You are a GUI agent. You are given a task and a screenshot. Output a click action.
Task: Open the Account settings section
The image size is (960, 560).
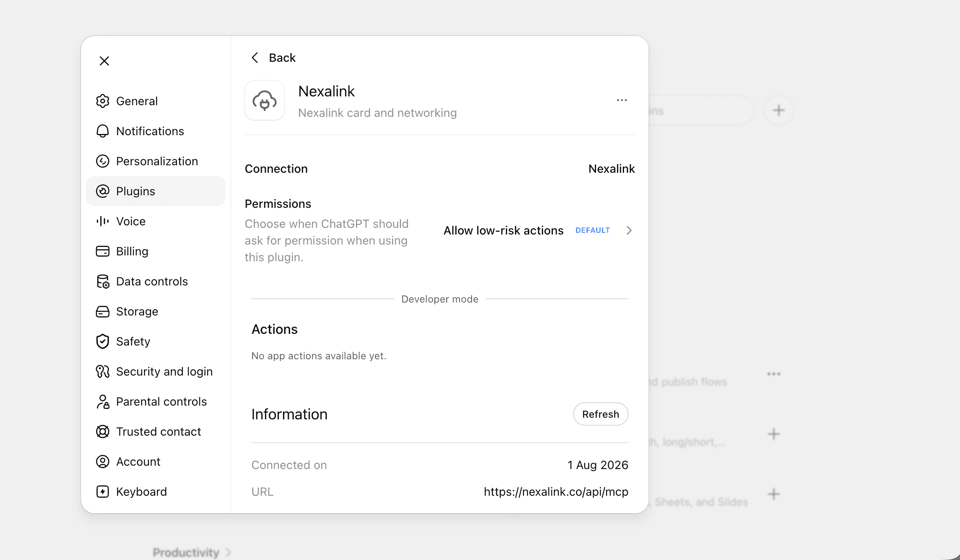point(156,462)
